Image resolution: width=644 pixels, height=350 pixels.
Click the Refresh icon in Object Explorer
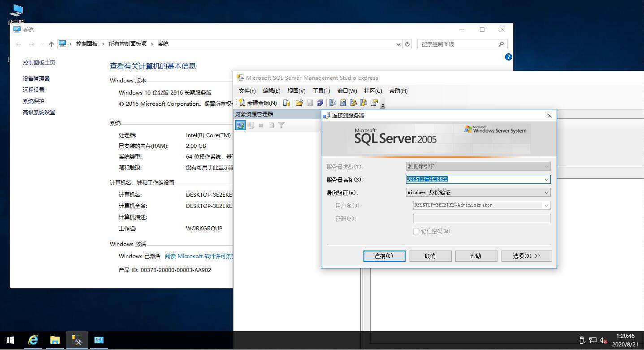point(271,125)
